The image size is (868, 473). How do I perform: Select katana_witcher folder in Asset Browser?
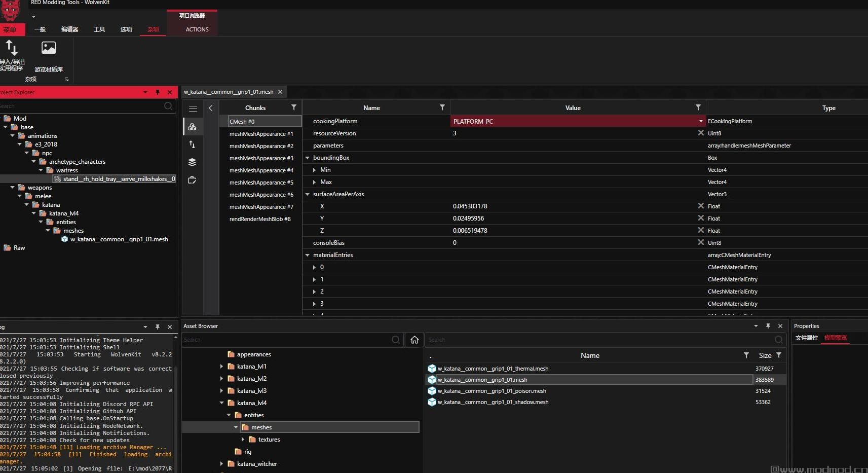(x=257, y=464)
